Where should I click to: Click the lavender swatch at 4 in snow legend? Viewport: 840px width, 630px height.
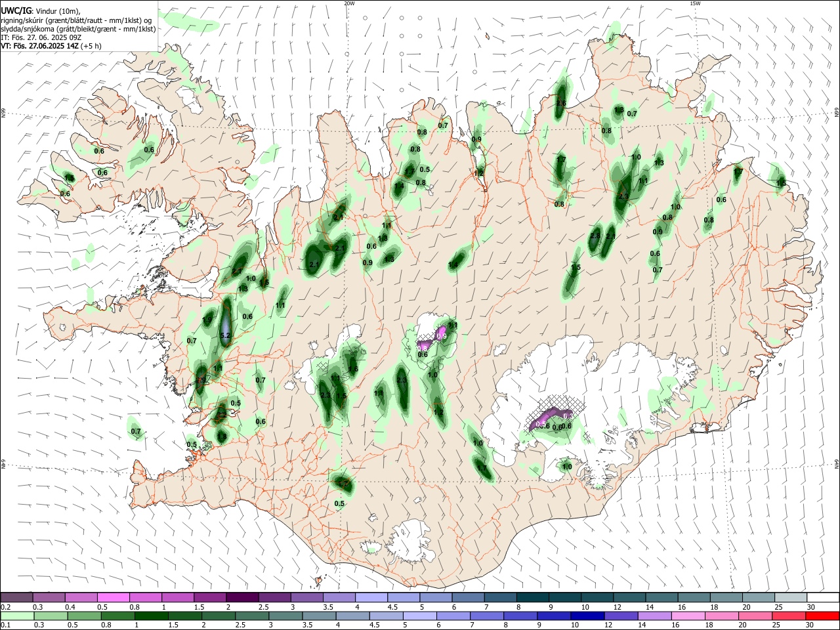click(371, 597)
